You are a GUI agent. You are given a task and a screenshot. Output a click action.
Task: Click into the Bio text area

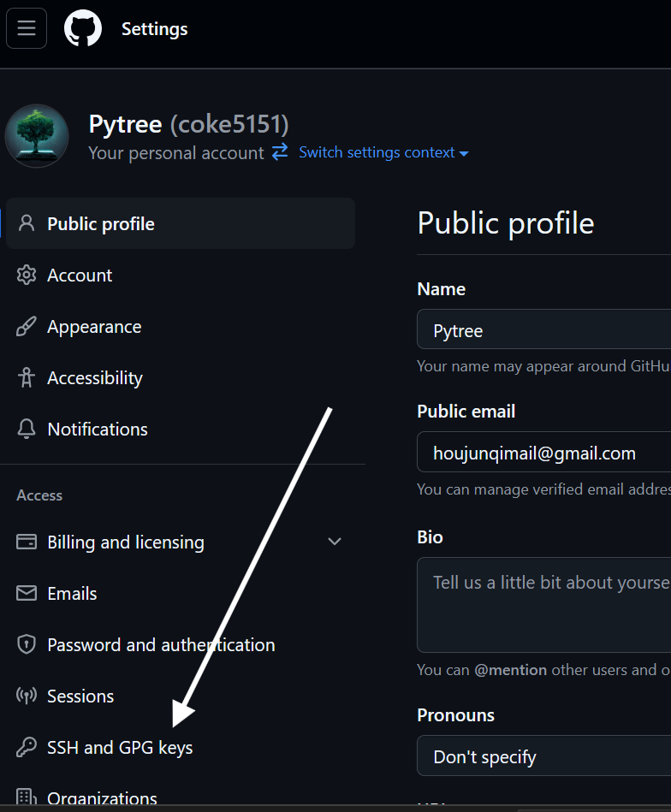pyautogui.click(x=544, y=605)
